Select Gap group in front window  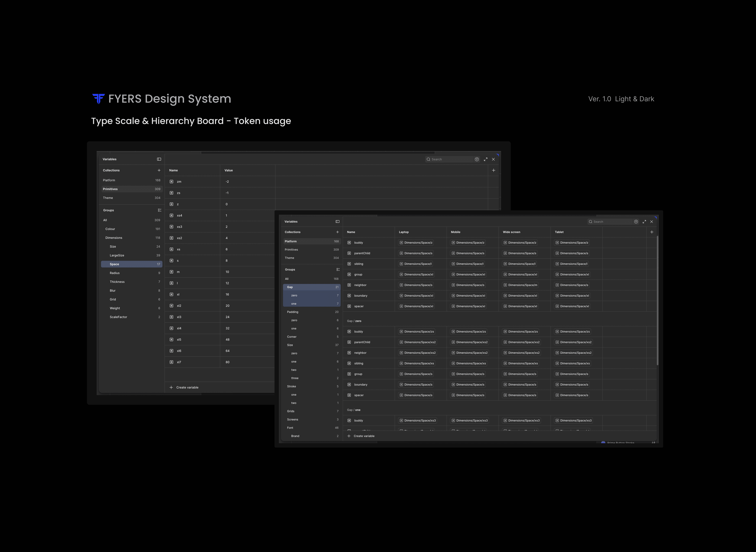pos(312,287)
